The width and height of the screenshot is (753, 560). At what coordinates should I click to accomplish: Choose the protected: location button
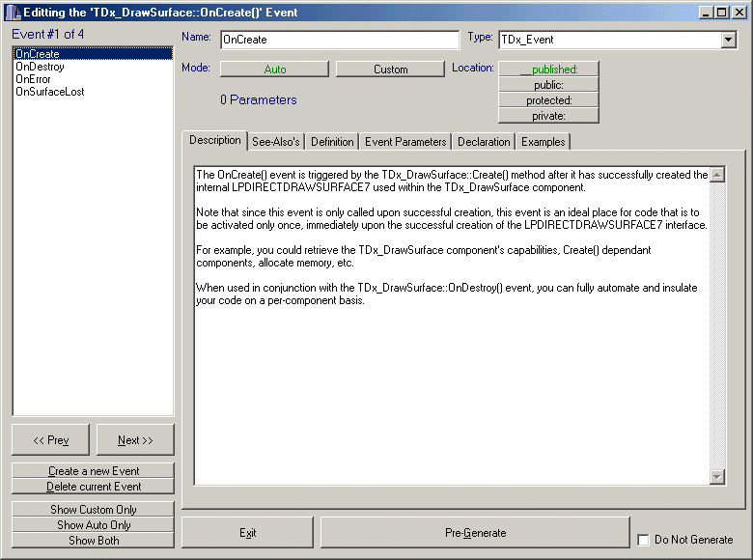[x=548, y=100]
